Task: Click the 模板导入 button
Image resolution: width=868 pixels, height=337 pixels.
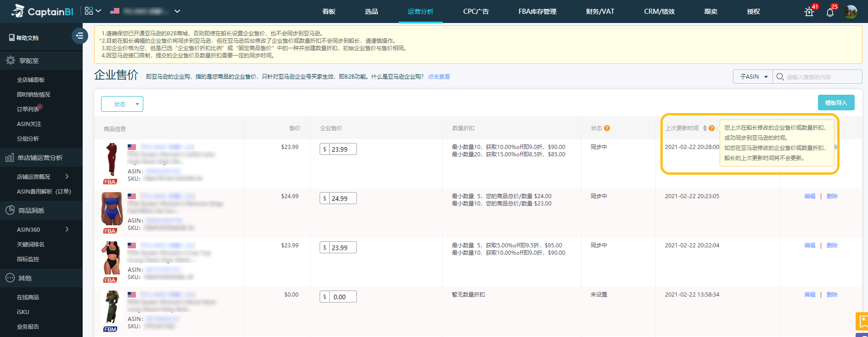Action: coord(836,103)
